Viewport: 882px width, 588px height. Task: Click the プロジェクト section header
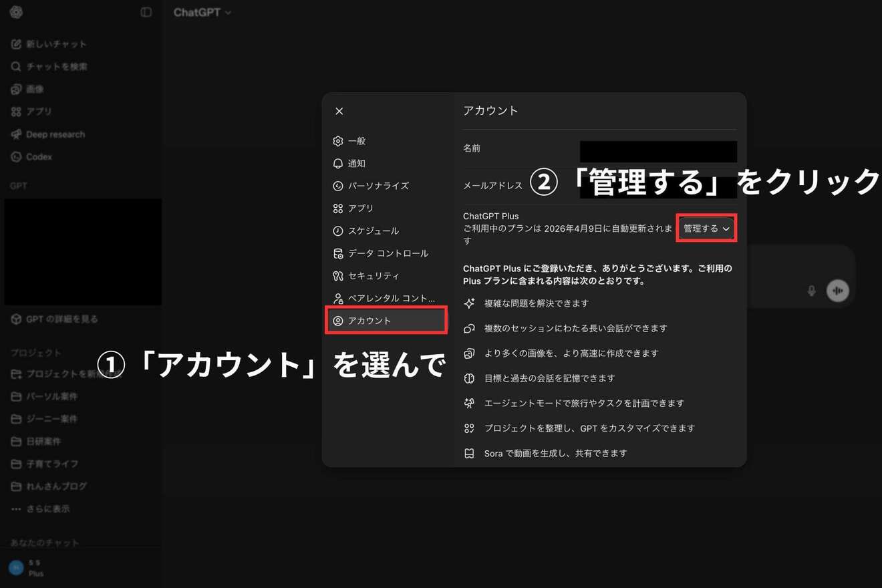pyautogui.click(x=35, y=352)
